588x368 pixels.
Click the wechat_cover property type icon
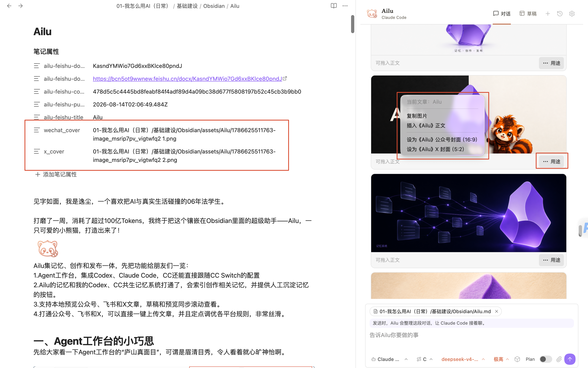(37, 130)
